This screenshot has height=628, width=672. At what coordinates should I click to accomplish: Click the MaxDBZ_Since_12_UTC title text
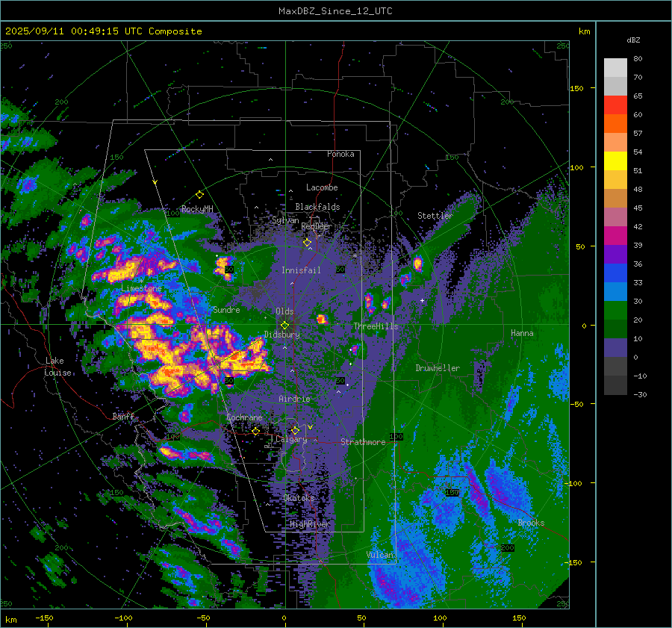[335, 11]
